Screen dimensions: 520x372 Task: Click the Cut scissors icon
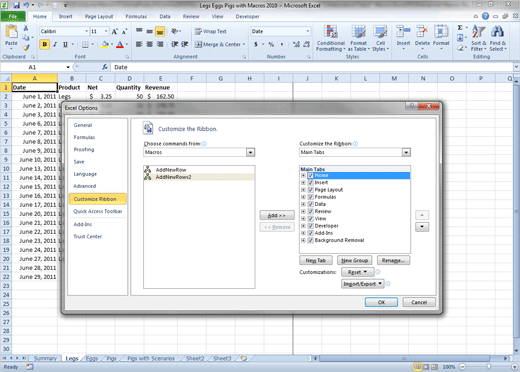(26, 29)
